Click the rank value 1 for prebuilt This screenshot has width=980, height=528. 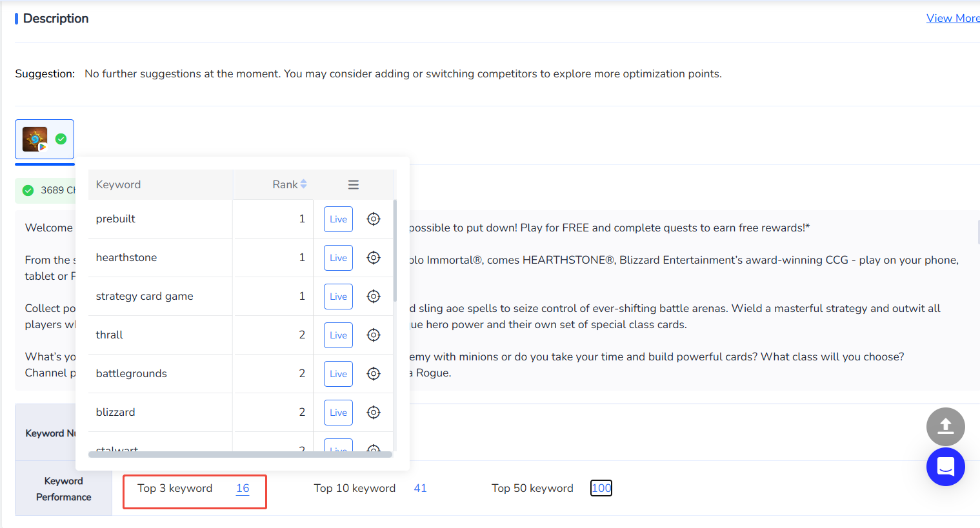pos(302,219)
